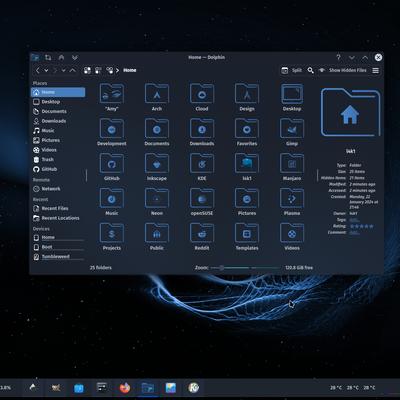This screenshot has height=400, width=400.
Task: Open Dolphin taskbar entry
Action: [x=148, y=388]
